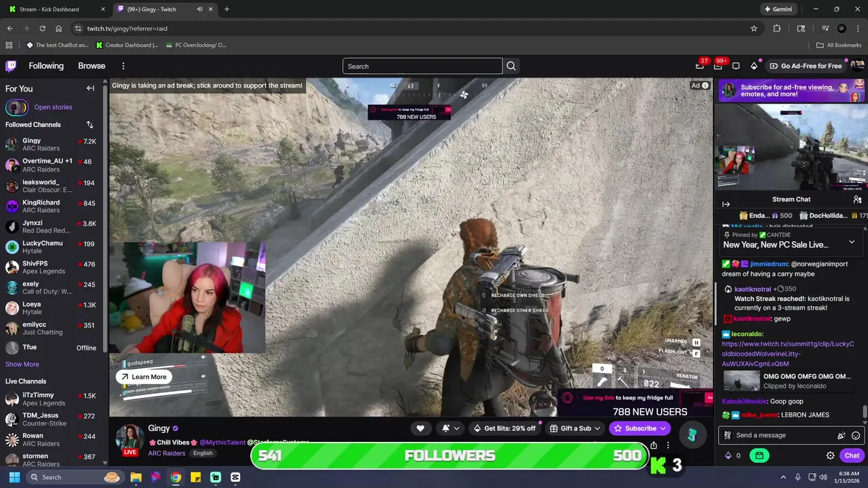Viewport: 868px width, 488px height.
Task: Open the stream three-dot options menu
Action: point(668,445)
